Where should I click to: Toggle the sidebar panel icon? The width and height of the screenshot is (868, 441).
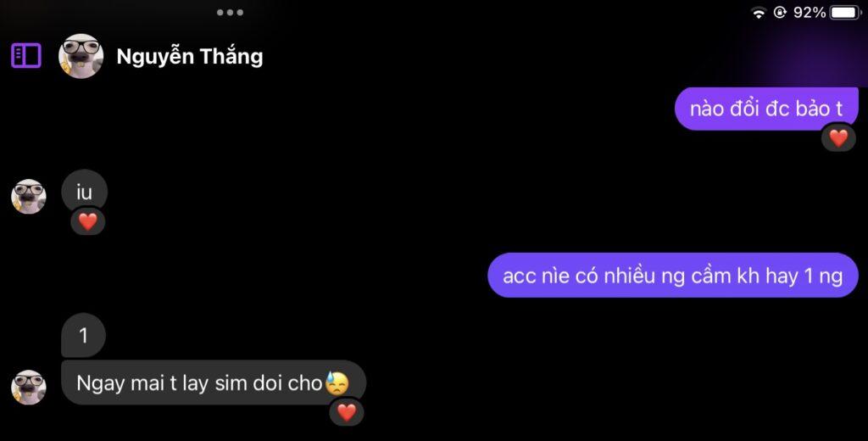26,55
